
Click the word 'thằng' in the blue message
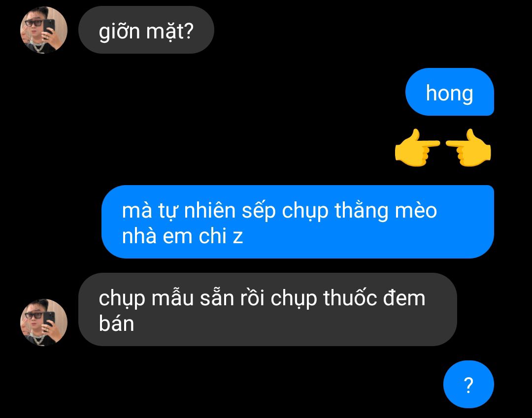point(362,212)
